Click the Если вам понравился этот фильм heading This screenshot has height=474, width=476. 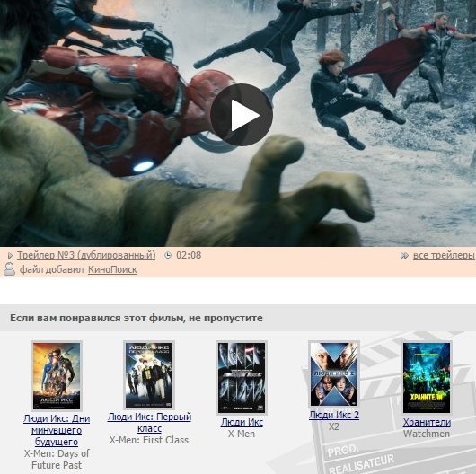[137, 318]
